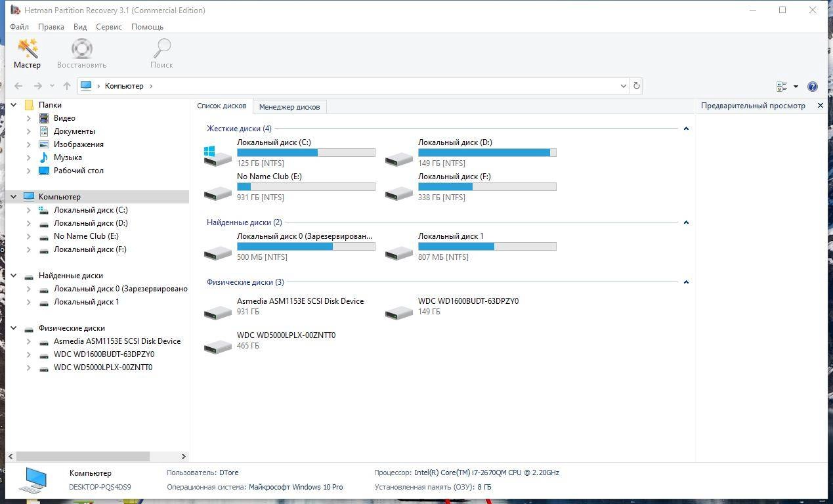Select Локальный диск (C:) drive icon
Screen dimensions: 833x504
pos(218,156)
